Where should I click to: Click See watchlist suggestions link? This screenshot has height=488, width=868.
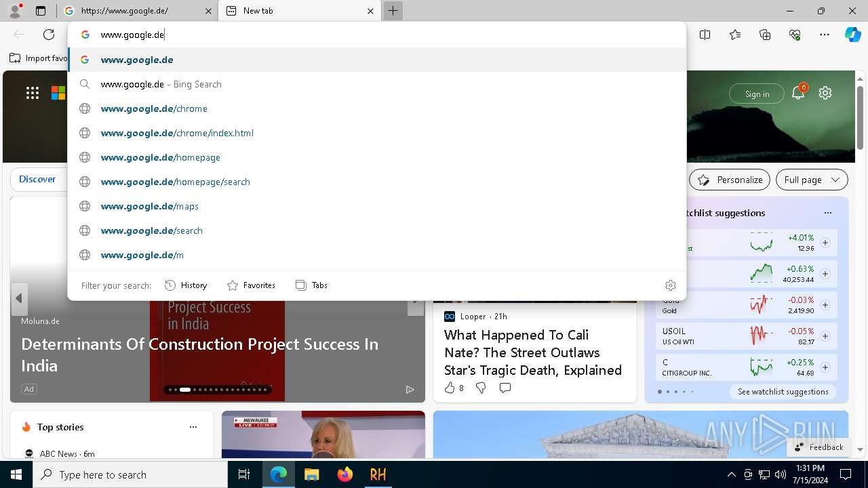point(783,392)
